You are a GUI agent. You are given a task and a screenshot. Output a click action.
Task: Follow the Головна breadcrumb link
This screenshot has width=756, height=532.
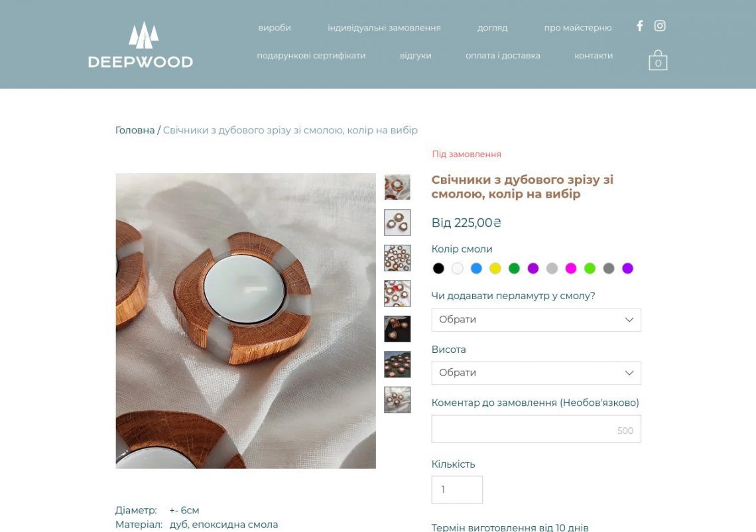135,130
